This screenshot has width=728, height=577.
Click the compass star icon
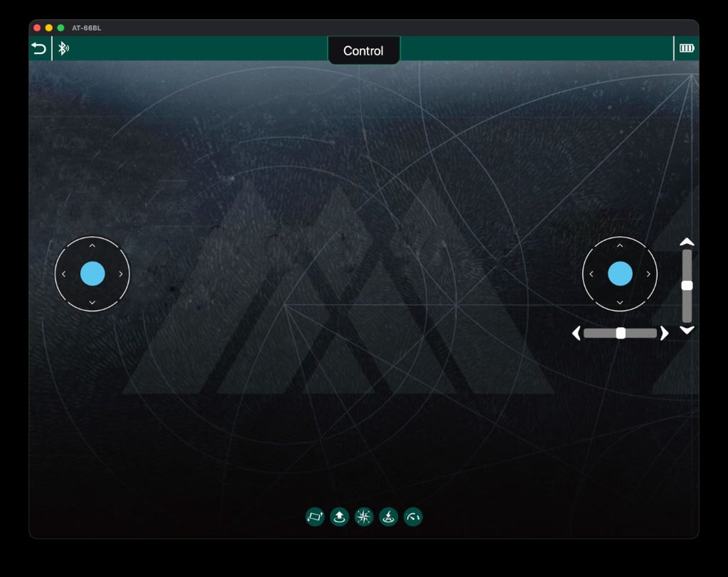tap(364, 517)
